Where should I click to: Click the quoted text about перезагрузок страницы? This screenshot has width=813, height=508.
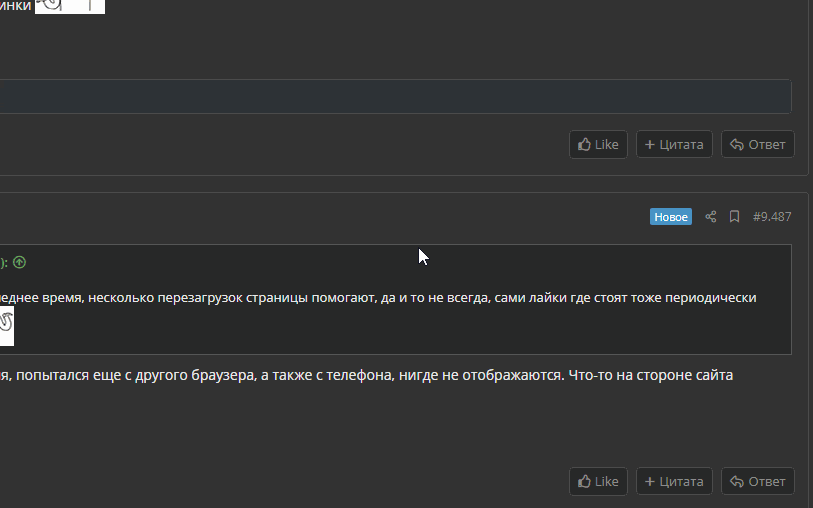378,298
